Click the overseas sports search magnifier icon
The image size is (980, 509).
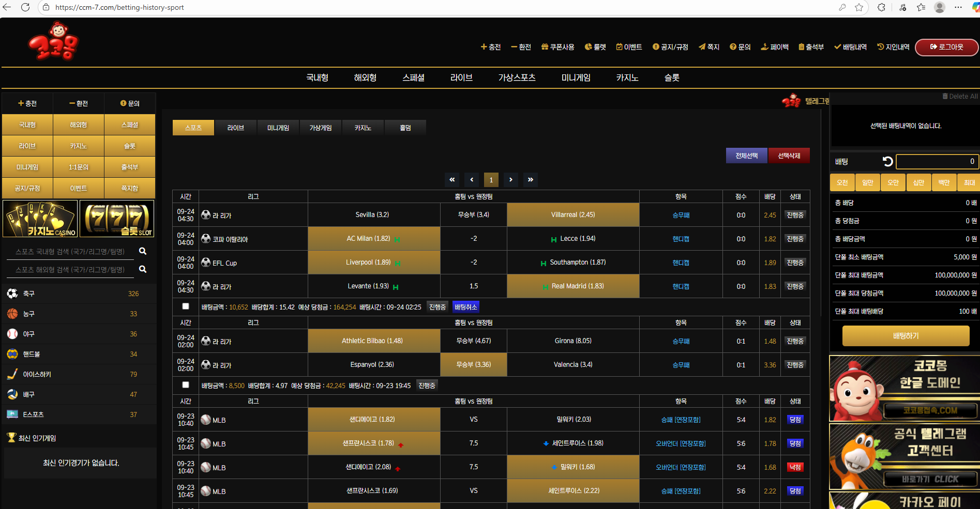click(143, 269)
